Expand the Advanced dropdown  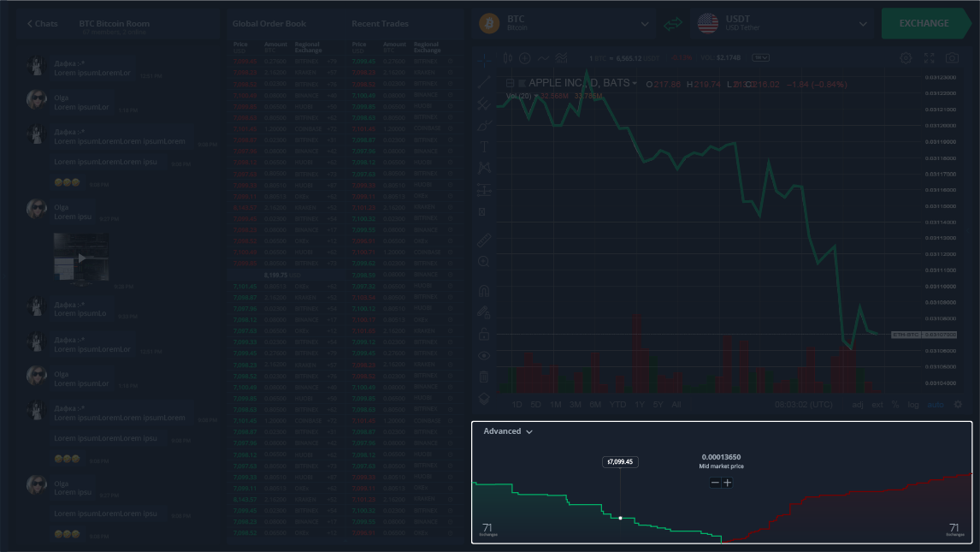pos(508,431)
